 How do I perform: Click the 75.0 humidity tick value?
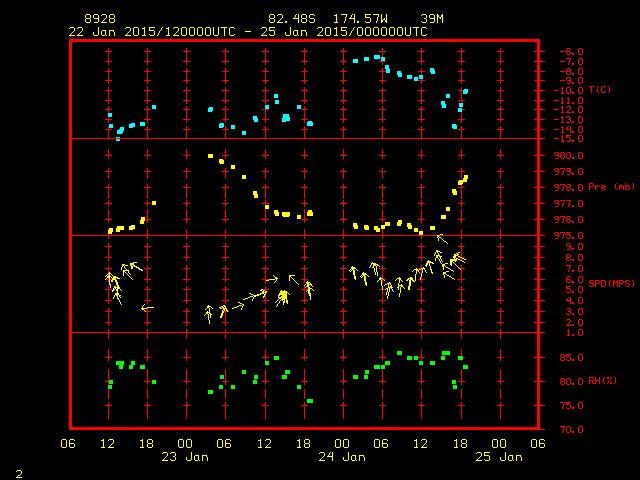pos(571,406)
